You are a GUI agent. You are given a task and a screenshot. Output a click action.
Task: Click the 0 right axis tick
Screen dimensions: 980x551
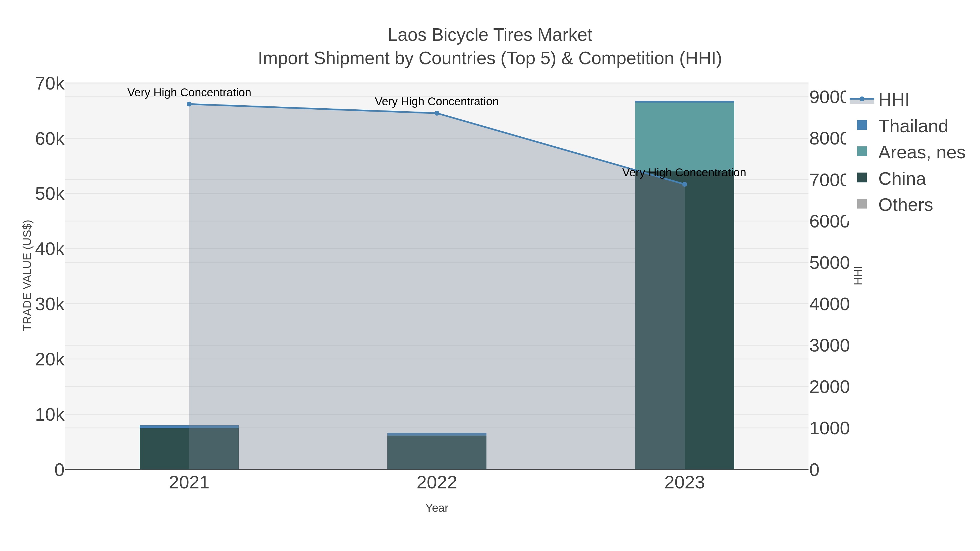(814, 470)
